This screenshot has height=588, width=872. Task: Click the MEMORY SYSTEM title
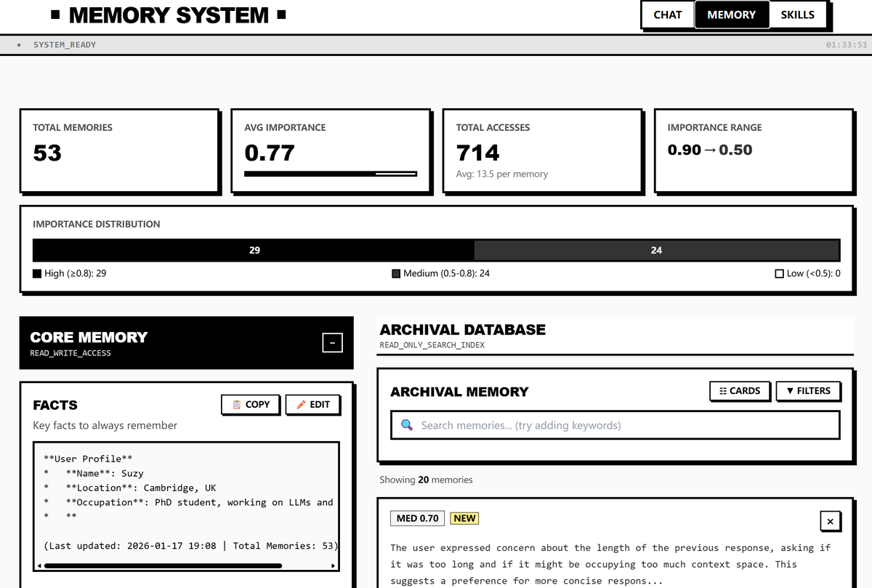169,15
